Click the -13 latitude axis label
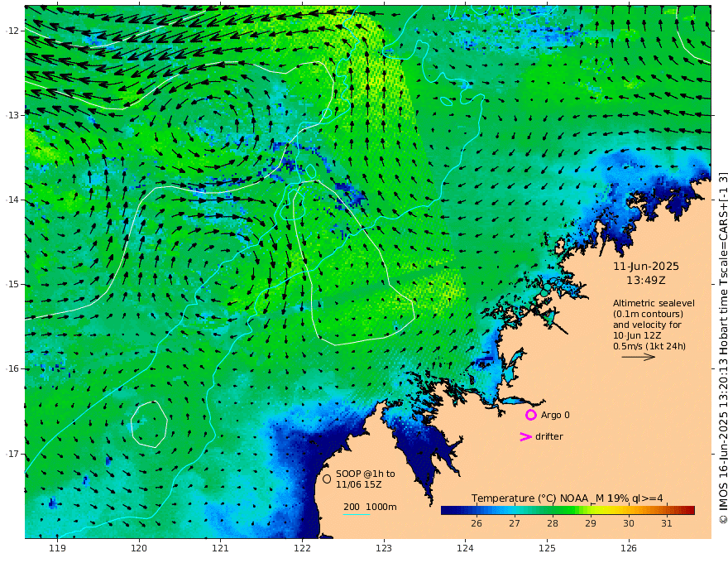 coord(12,115)
